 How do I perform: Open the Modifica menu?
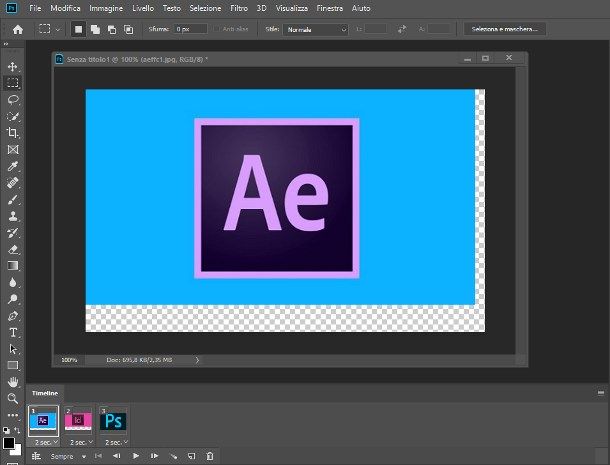65,8
